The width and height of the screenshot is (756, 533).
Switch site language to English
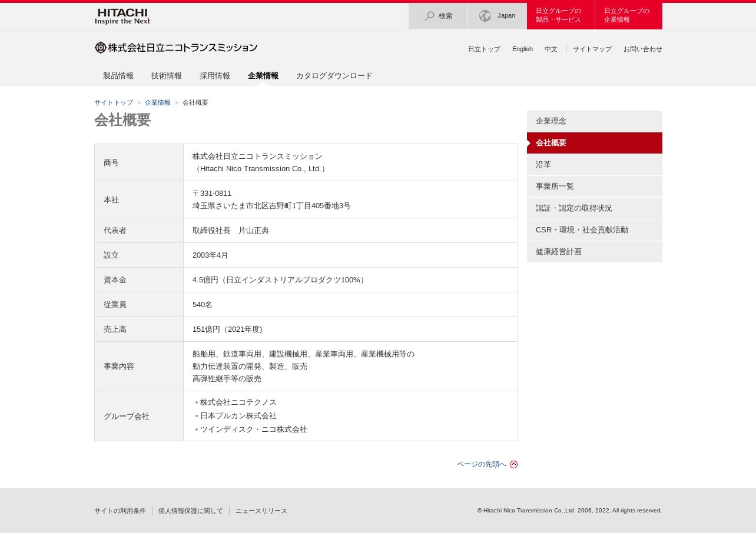click(x=522, y=49)
